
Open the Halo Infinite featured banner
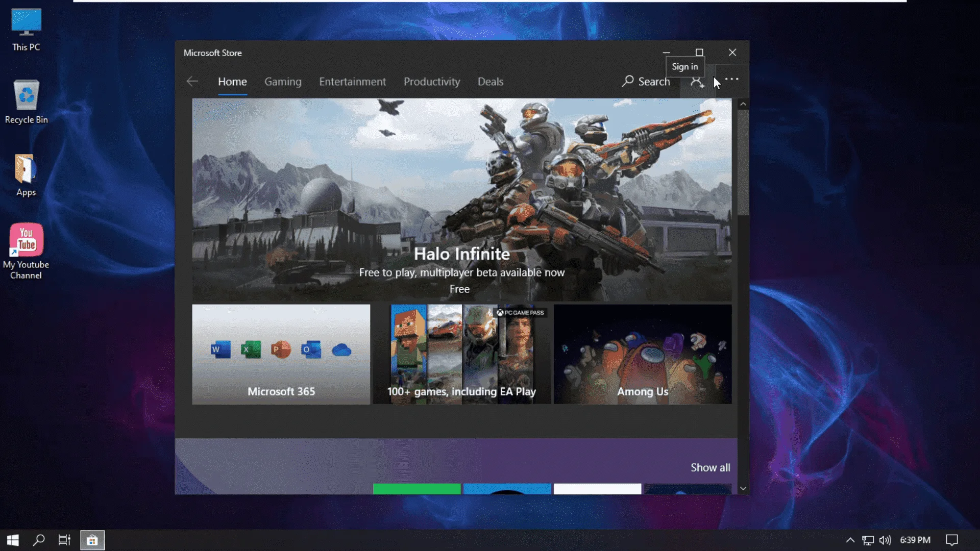point(461,199)
